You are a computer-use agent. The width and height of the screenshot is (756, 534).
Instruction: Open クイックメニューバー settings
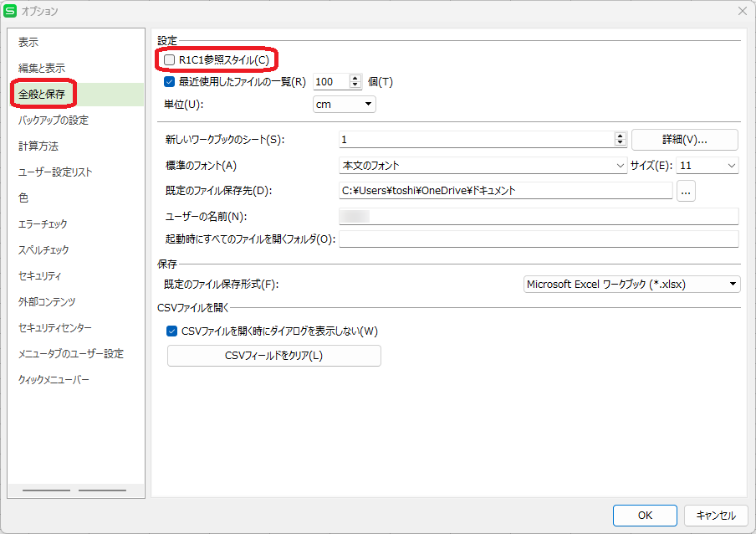pyautogui.click(x=54, y=380)
